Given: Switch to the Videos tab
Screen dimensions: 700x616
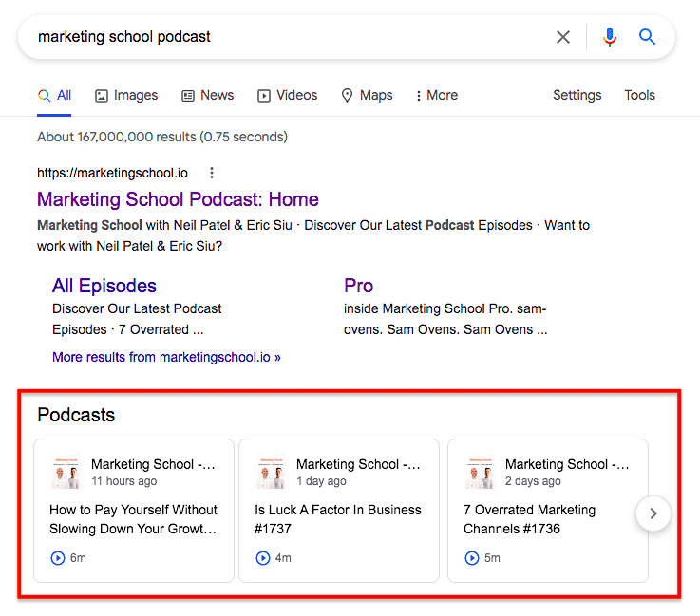Looking at the screenshot, I should (288, 95).
